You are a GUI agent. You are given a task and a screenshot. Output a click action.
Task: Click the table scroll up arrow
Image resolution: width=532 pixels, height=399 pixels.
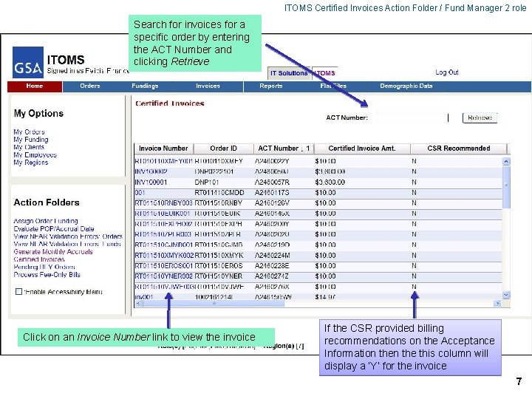pos(506,162)
